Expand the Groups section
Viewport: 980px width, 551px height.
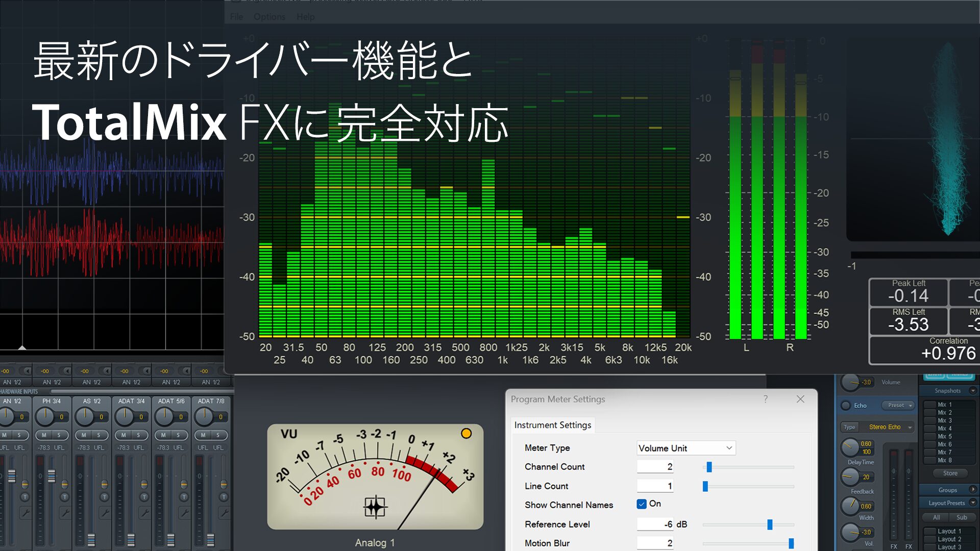click(x=972, y=490)
